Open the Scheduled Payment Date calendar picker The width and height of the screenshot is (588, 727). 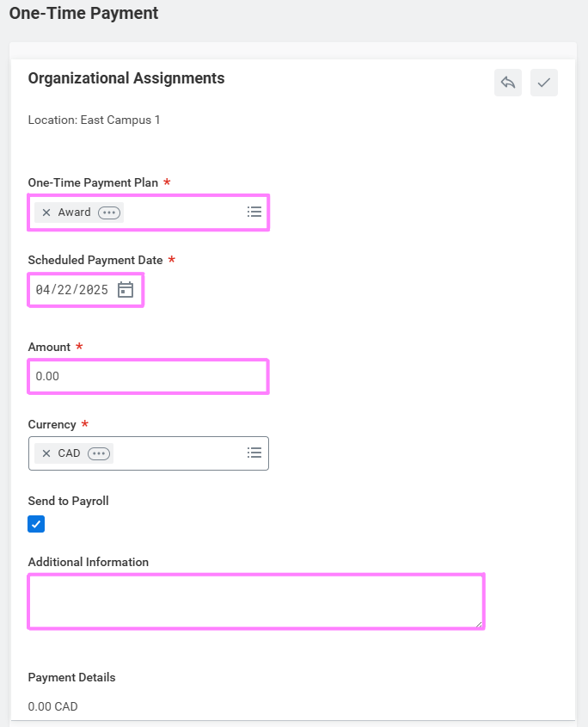click(126, 290)
